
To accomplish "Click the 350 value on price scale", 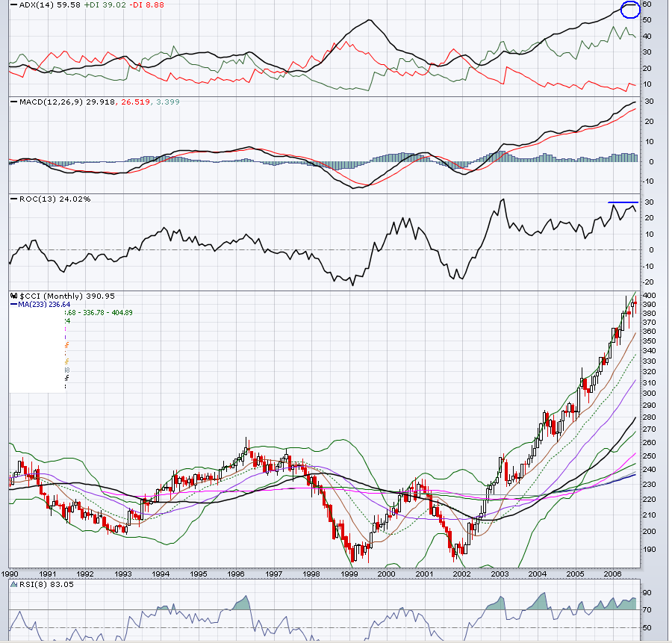I will pos(649,341).
